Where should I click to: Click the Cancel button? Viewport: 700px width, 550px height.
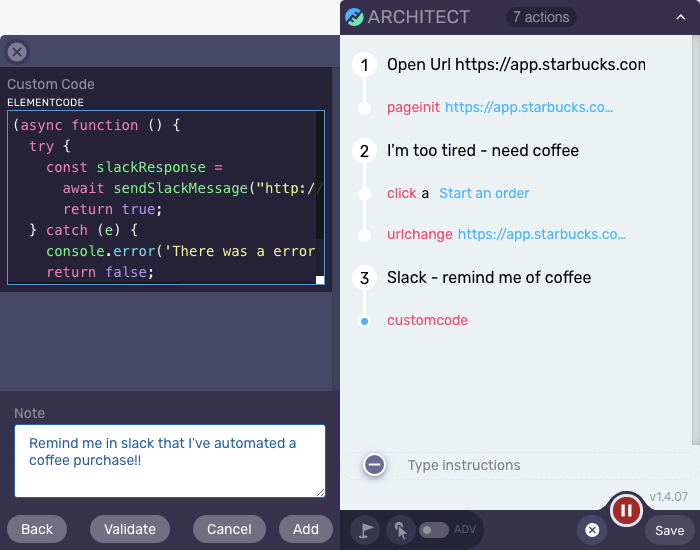point(229,529)
